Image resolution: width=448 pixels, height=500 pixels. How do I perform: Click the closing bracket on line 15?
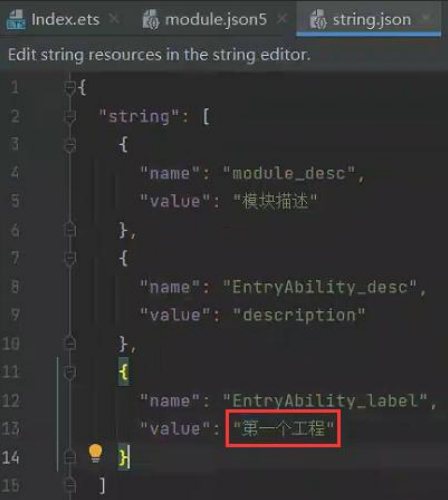coord(102,485)
